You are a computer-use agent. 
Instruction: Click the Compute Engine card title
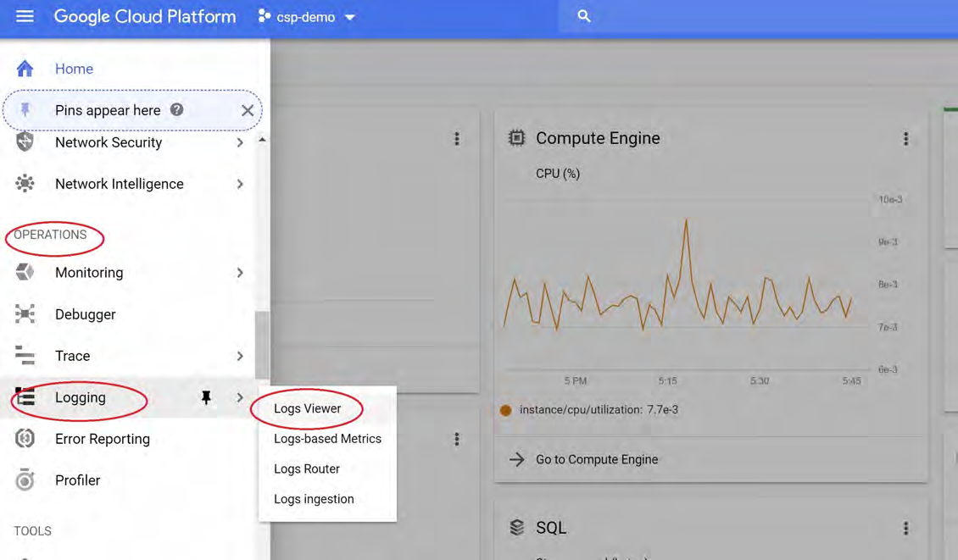coord(598,138)
